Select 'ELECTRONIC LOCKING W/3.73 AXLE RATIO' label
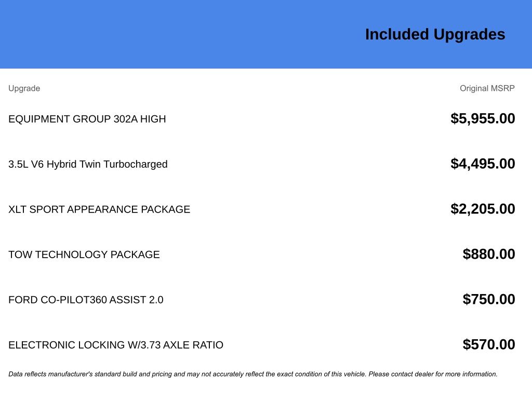Image resolution: width=532 pixels, height=399 pixels. (x=116, y=345)
